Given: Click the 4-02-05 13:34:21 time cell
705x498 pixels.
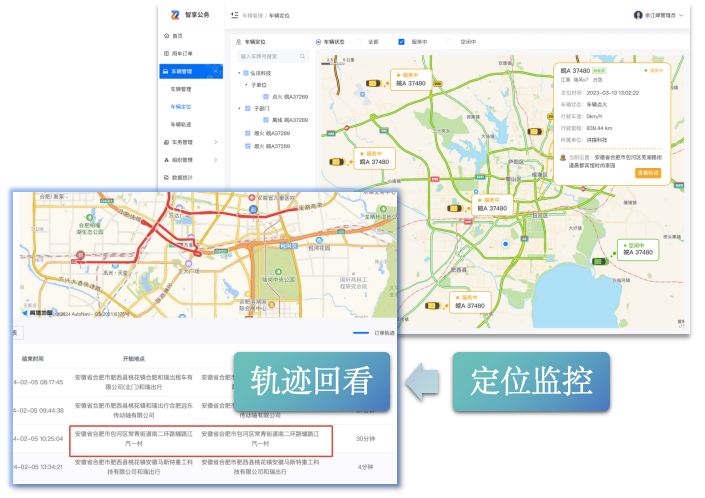Looking at the screenshot, I should [38, 467].
